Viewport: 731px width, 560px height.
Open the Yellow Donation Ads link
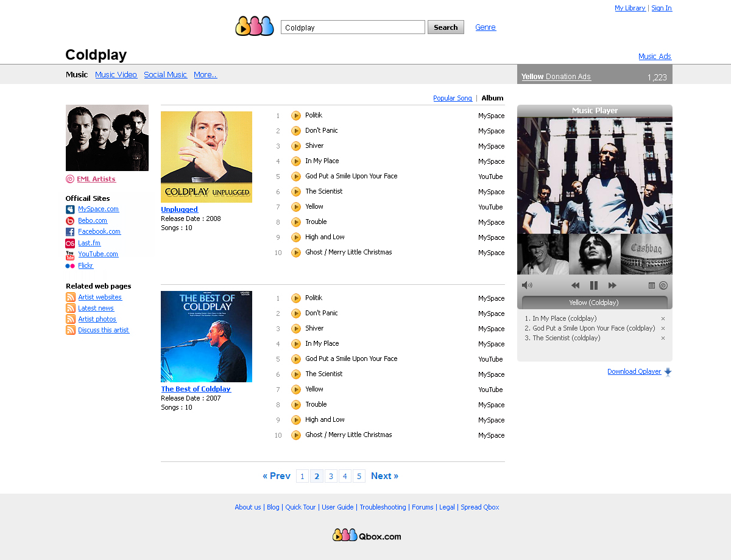pos(556,77)
